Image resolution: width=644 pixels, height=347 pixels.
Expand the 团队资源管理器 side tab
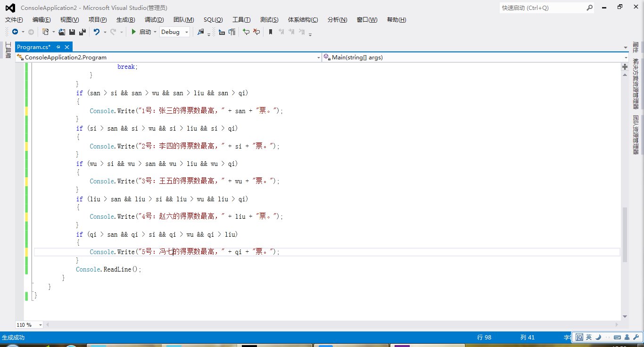click(x=636, y=135)
